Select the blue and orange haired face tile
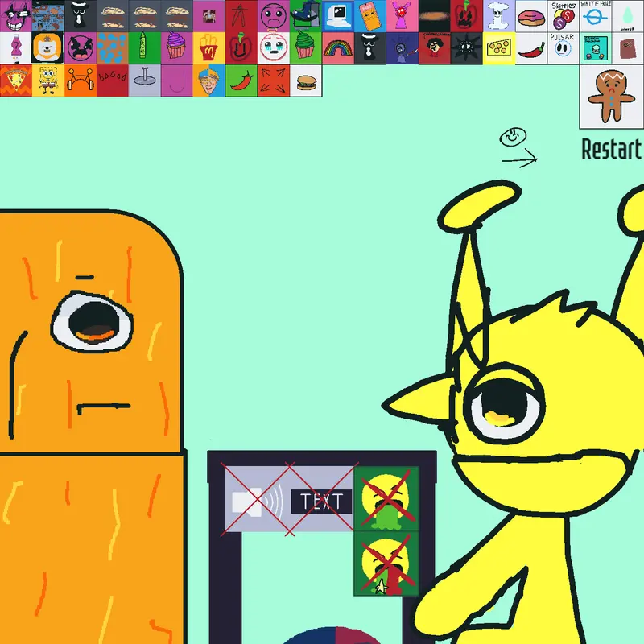This screenshot has height=644, width=644. click(209, 80)
